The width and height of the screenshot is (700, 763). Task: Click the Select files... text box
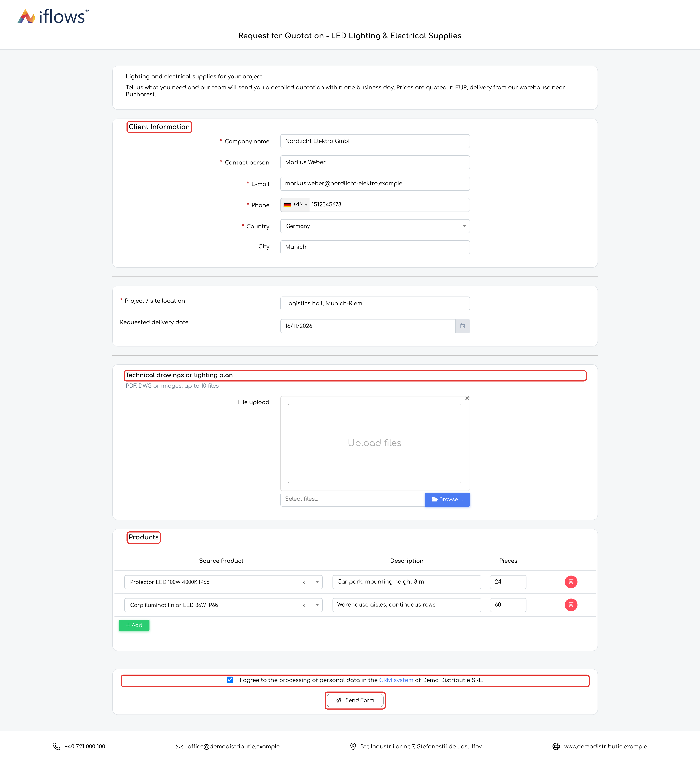coord(353,499)
